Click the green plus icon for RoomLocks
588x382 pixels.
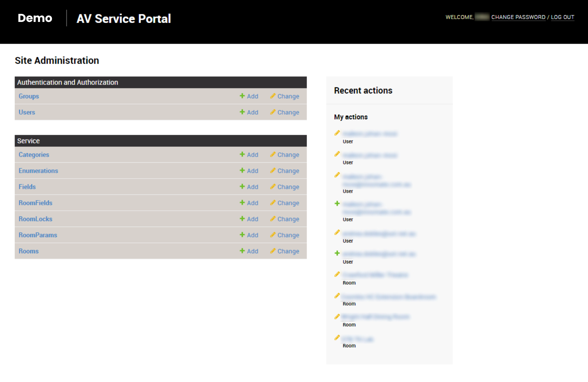click(x=242, y=219)
